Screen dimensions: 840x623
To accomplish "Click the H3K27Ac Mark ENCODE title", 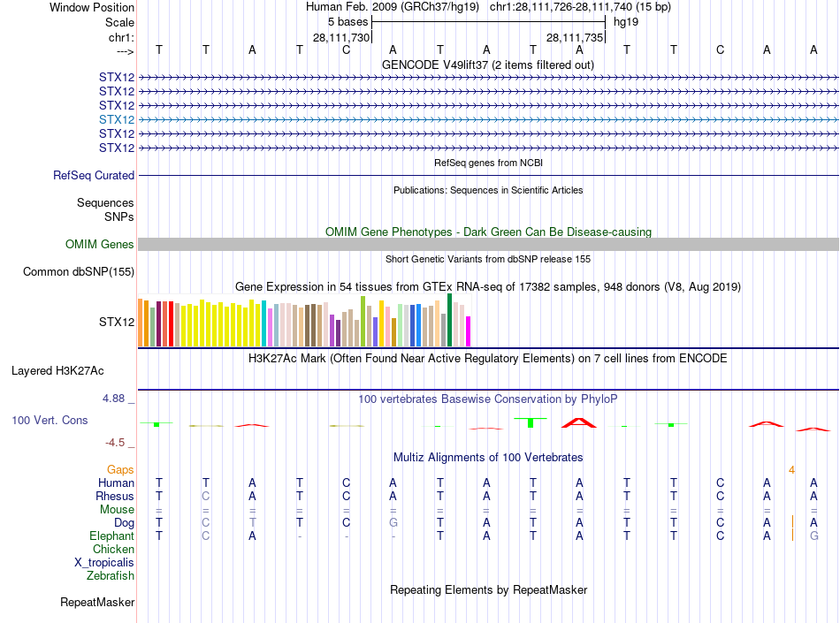I will (x=487, y=358).
